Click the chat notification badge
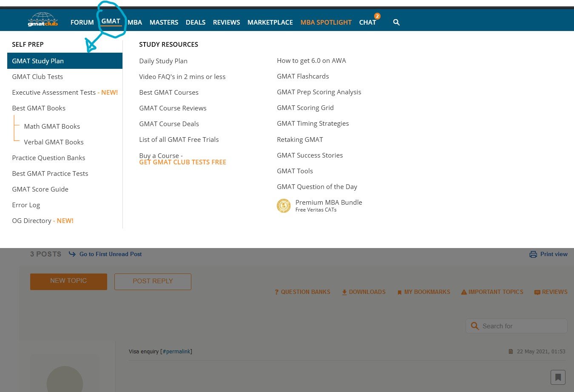The height and width of the screenshot is (392, 574). [377, 16]
